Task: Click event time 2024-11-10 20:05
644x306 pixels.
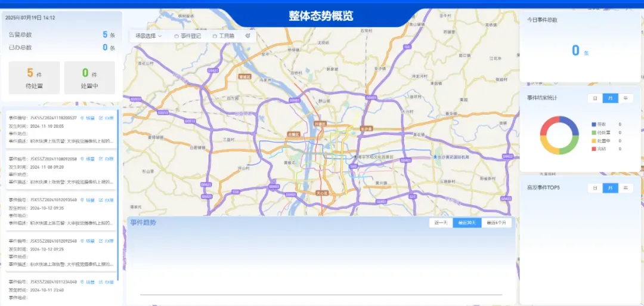Action: pos(47,126)
